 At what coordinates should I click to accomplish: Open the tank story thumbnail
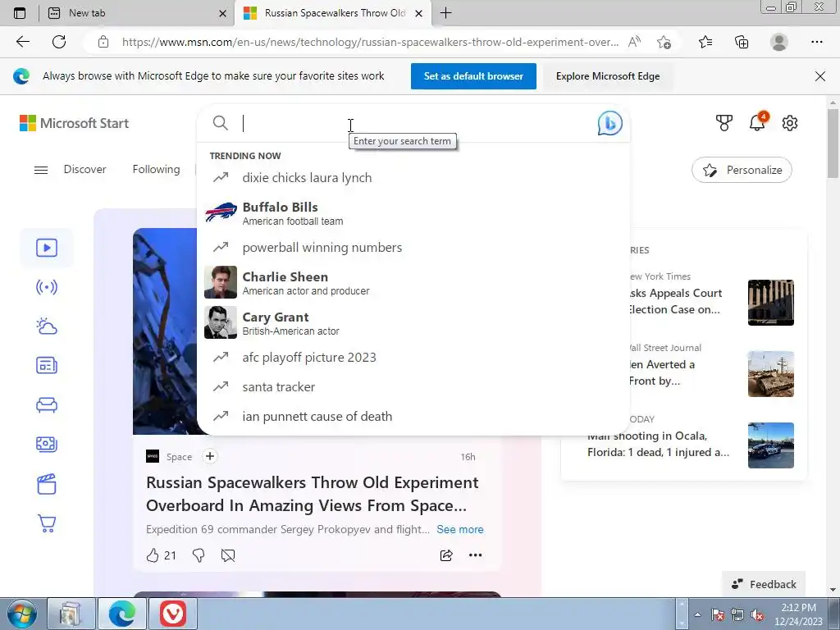pyautogui.click(x=771, y=374)
